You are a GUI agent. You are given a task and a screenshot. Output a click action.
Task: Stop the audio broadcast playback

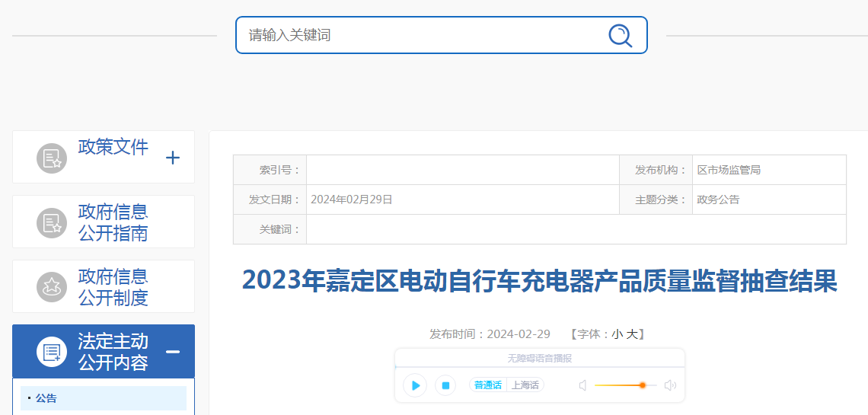pos(445,385)
